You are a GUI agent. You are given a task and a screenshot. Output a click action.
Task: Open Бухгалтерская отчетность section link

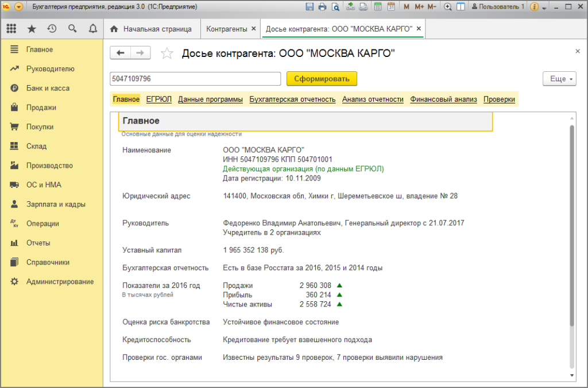[x=292, y=99]
